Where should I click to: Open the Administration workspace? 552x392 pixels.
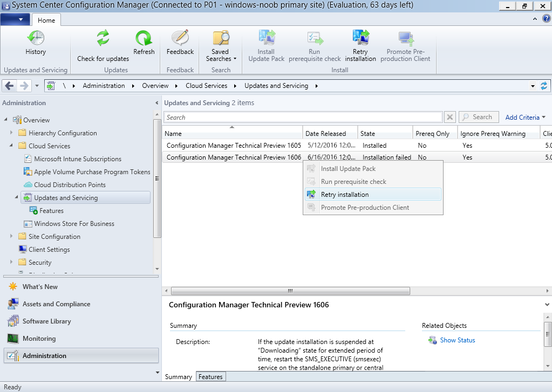pos(81,356)
